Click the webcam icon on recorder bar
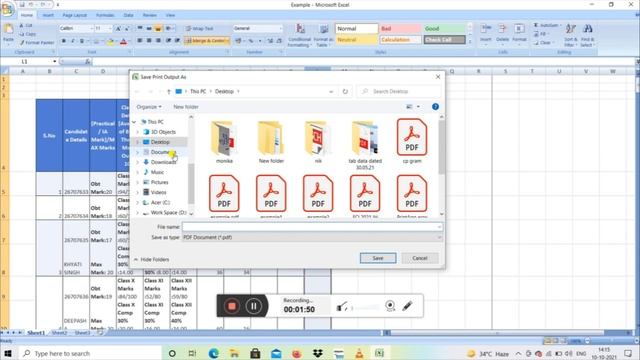The image size is (640, 360). 390,306
